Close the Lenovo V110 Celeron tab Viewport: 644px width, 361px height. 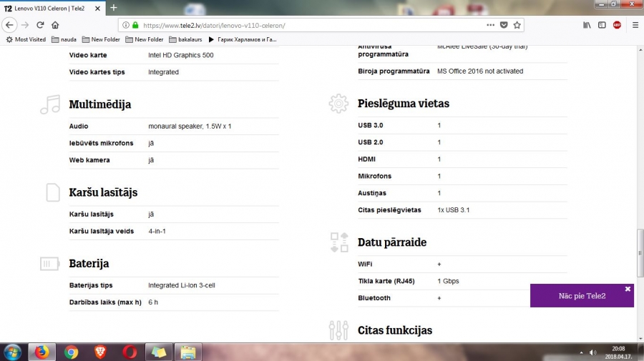(97, 8)
